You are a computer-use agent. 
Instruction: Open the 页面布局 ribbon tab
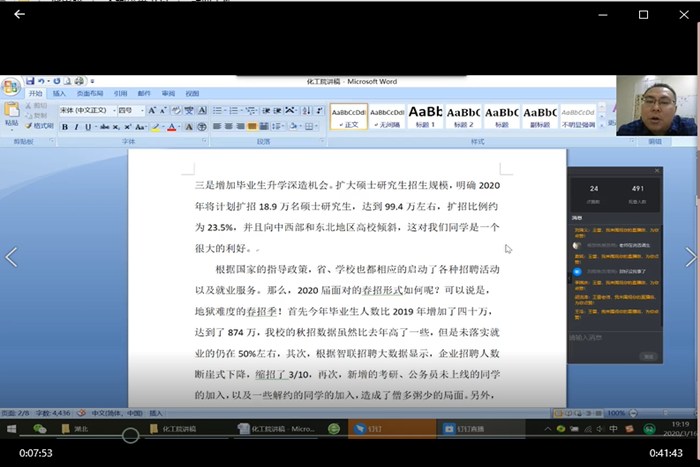coord(88,94)
